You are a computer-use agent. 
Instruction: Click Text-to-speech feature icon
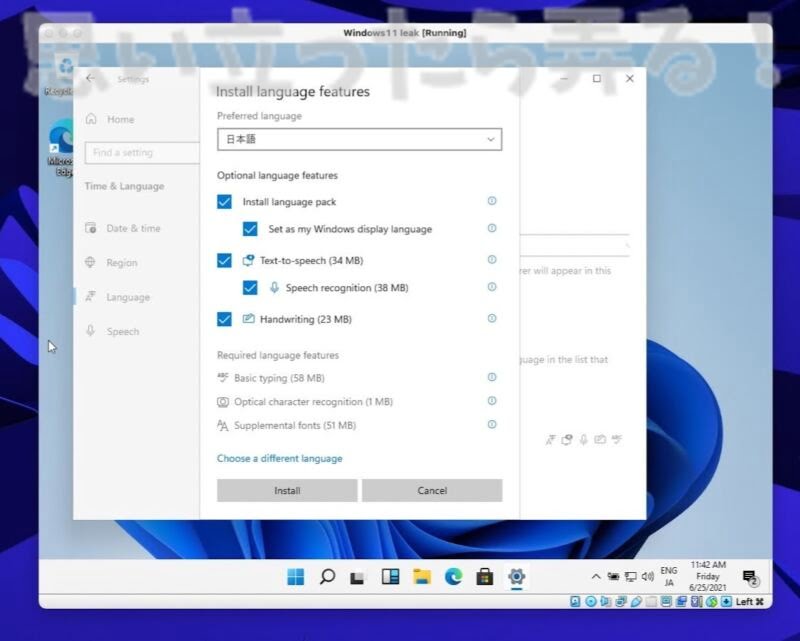click(x=248, y=260)
